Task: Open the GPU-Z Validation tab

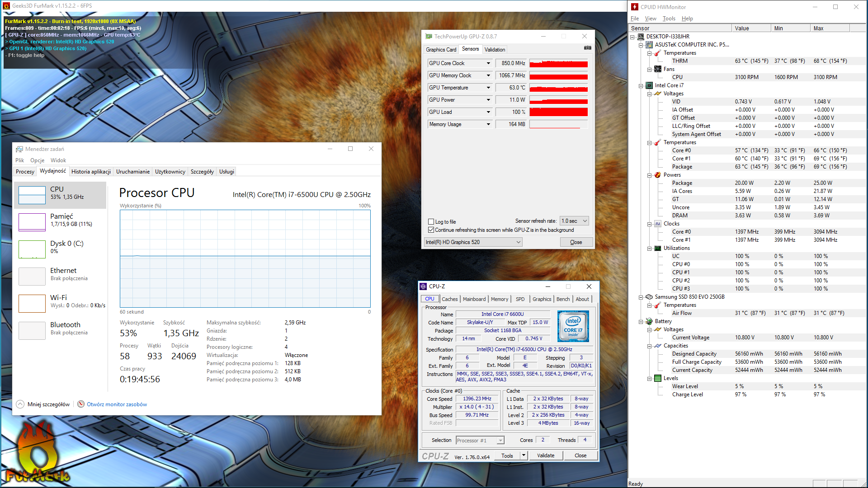Action: point(495,50)
